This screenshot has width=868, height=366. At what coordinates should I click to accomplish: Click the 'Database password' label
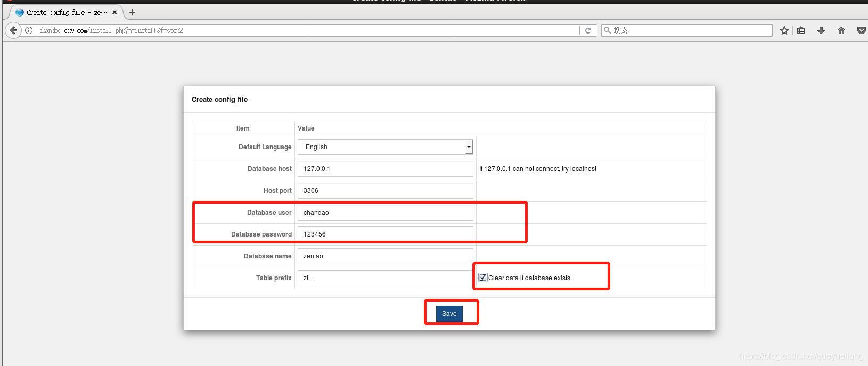coord(261,234)
